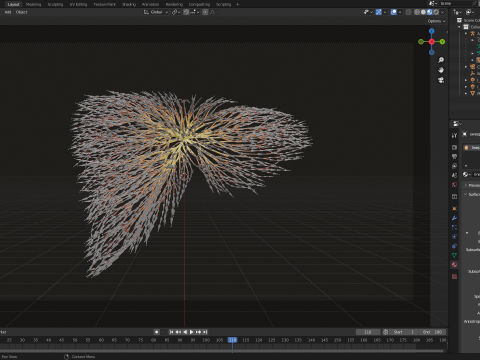Open the Tool properties tab
Screen dimensions: 480x360
coord(454,135)
